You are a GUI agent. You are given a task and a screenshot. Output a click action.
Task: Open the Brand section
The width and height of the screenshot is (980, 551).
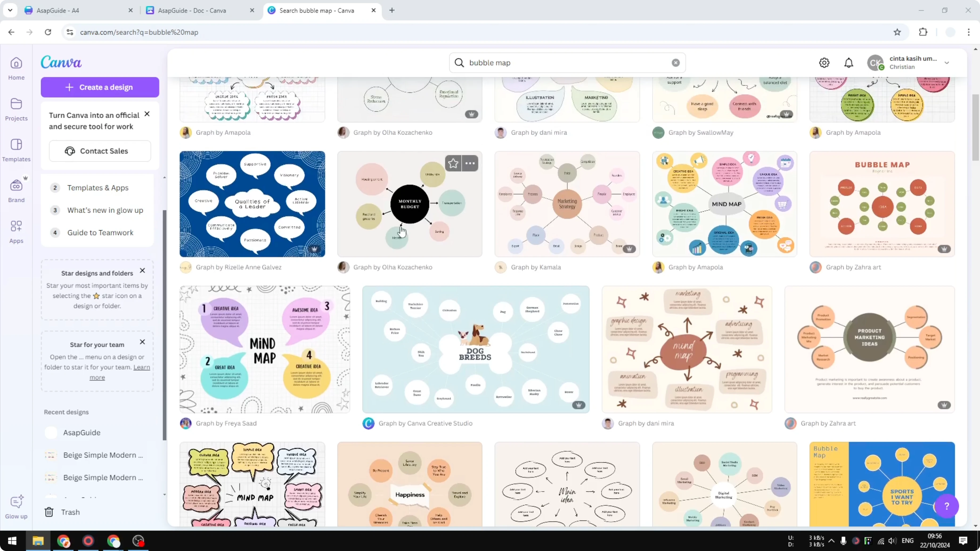pos(16,190)
